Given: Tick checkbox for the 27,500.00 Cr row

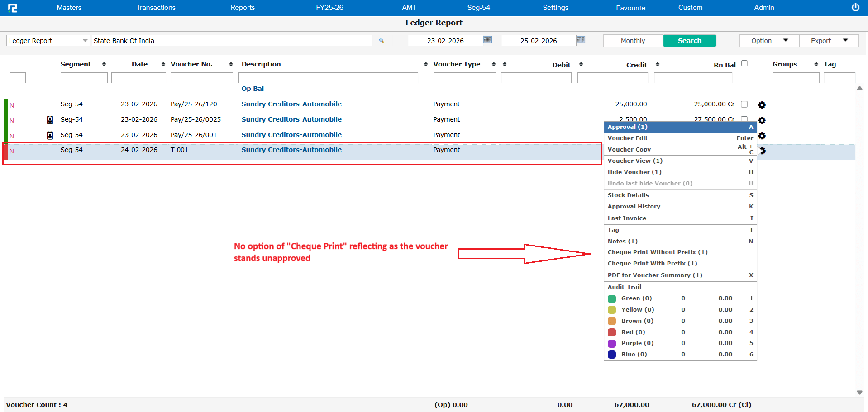Looking at the screenshot, I should [x=744, y=119].
